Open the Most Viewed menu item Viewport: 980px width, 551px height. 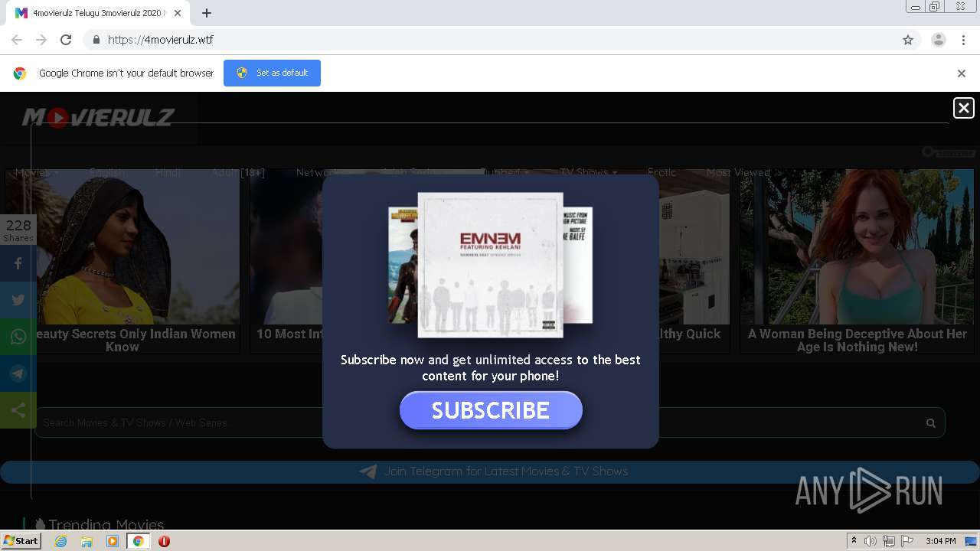pyautogui.click(x=738, y=172)
